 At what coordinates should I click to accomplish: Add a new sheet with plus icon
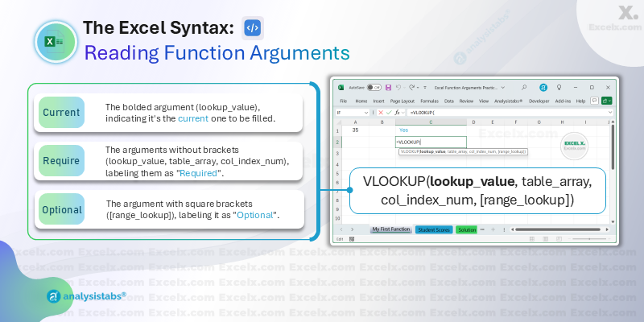[x=493, y=229]
